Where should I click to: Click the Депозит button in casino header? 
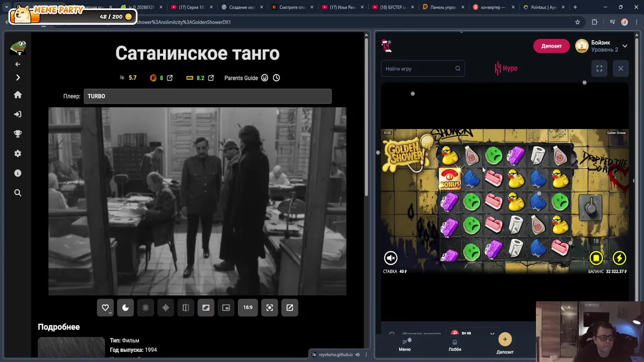tap(551, 46)
